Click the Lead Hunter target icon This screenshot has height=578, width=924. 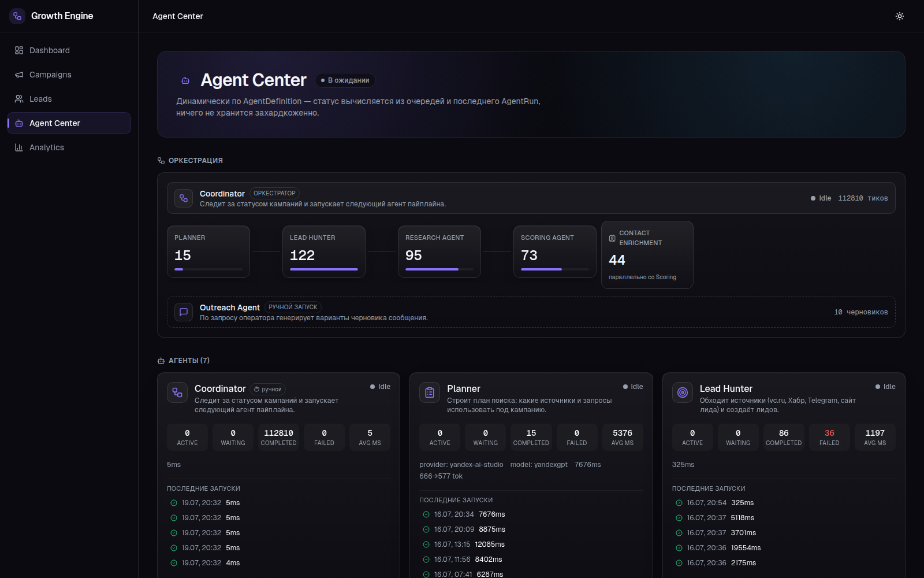[683, 392]
